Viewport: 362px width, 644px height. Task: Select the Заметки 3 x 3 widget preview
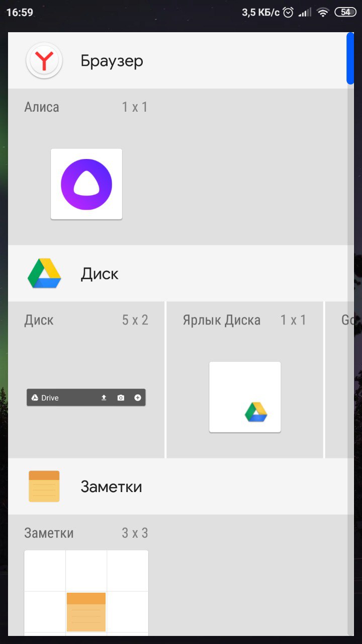coord(86,593)
